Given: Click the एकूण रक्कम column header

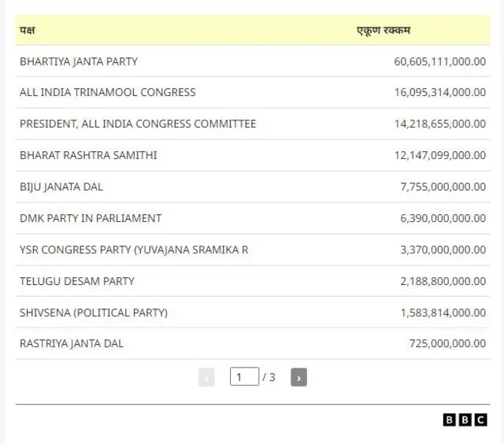Looking at the screenshot, I should (384, 31).
